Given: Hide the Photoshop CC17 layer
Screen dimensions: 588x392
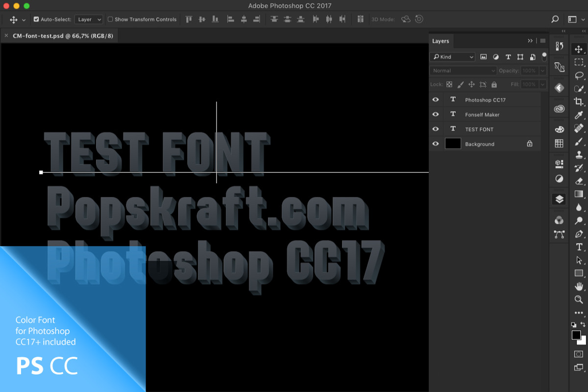Looking at the screenshot, I should (x=435, y=99).
